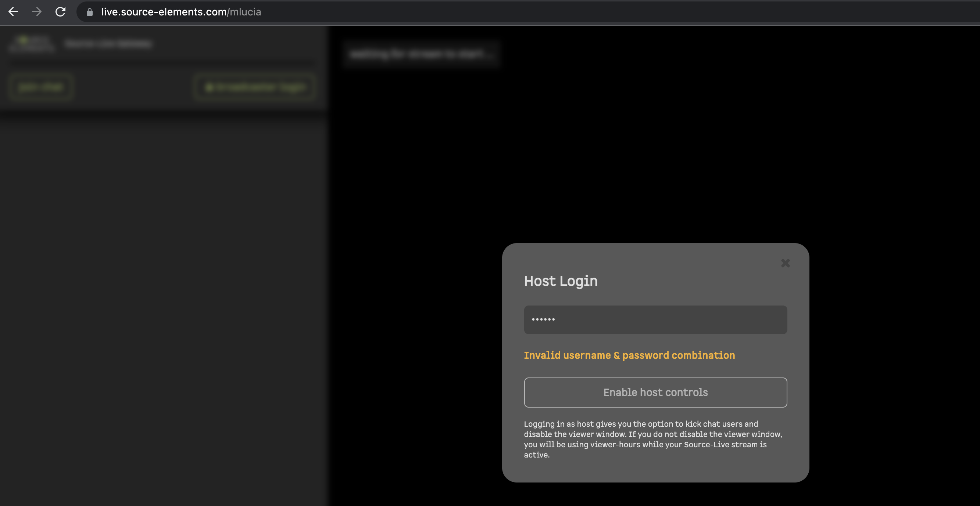
Task: Click the blurred Source-Live Gateway title
Action: click(x=108, y=44)
